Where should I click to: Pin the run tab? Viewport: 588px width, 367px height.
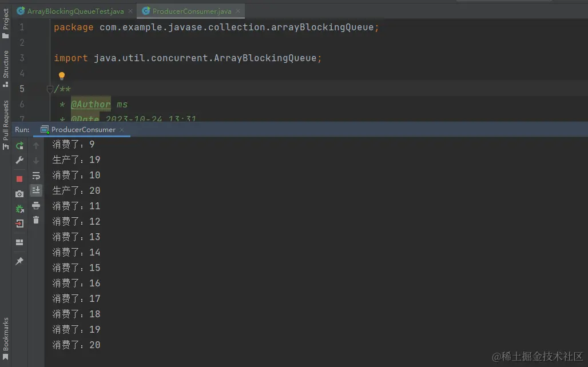click(19, 261)
